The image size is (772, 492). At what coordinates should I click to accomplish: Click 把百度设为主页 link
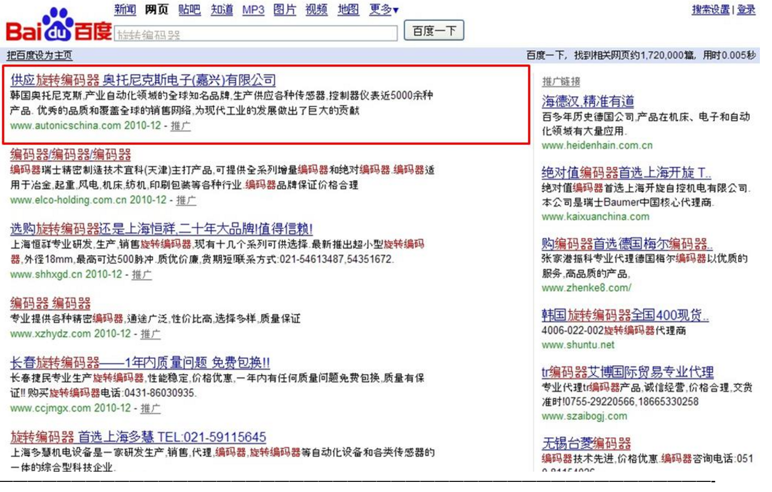coord(39,55)
